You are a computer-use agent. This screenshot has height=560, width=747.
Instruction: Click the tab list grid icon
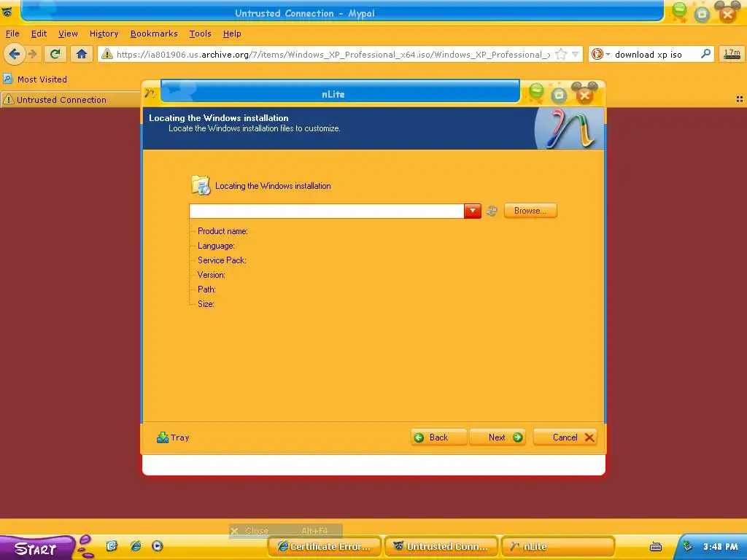click(740, 99)
